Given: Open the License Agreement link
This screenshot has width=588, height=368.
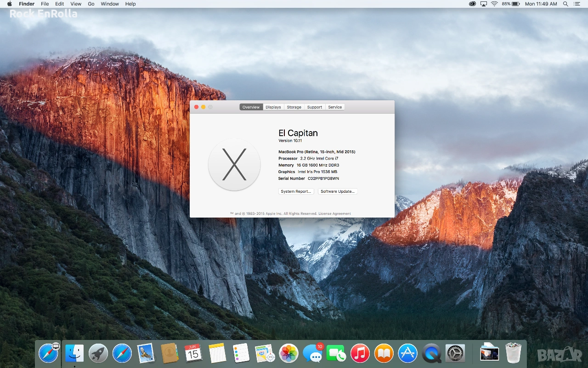Looking at the screenshot, I should [x=334, y=213].
